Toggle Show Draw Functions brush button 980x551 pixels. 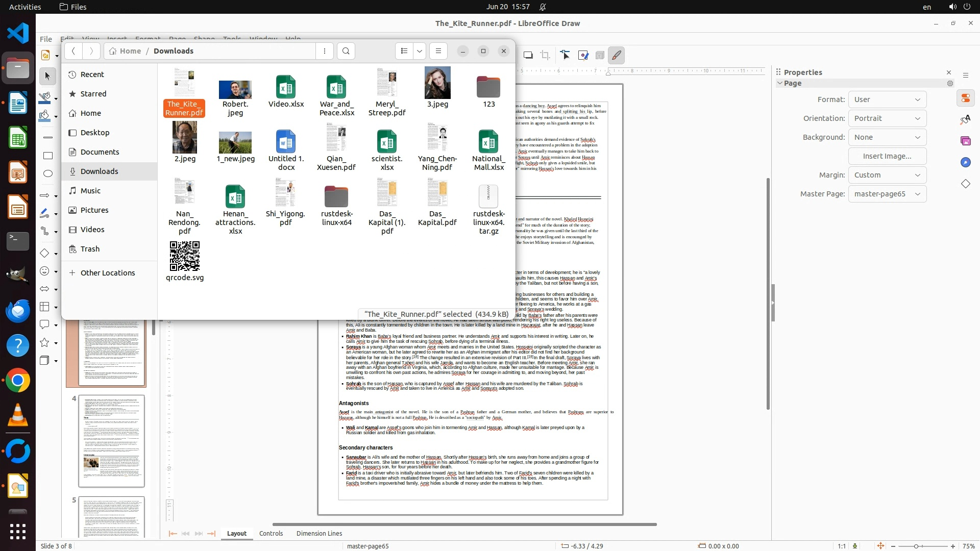pos(617,55)
